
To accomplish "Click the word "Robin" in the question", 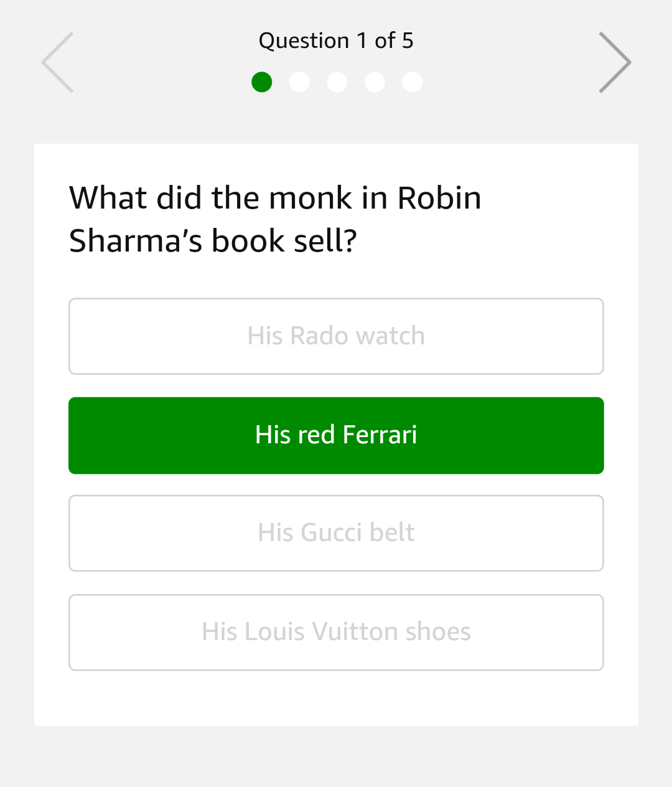I will coord(439,198).
